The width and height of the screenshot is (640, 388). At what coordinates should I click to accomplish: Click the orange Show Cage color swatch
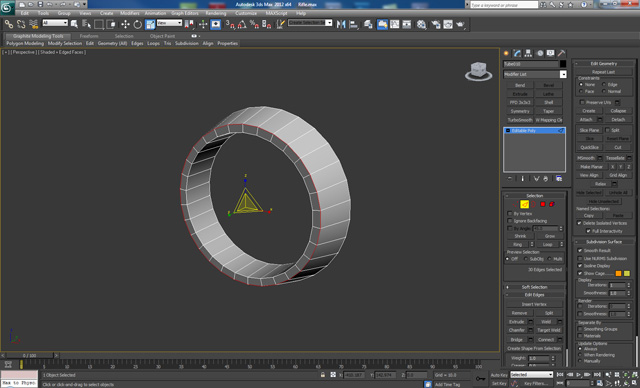[618, 273]
